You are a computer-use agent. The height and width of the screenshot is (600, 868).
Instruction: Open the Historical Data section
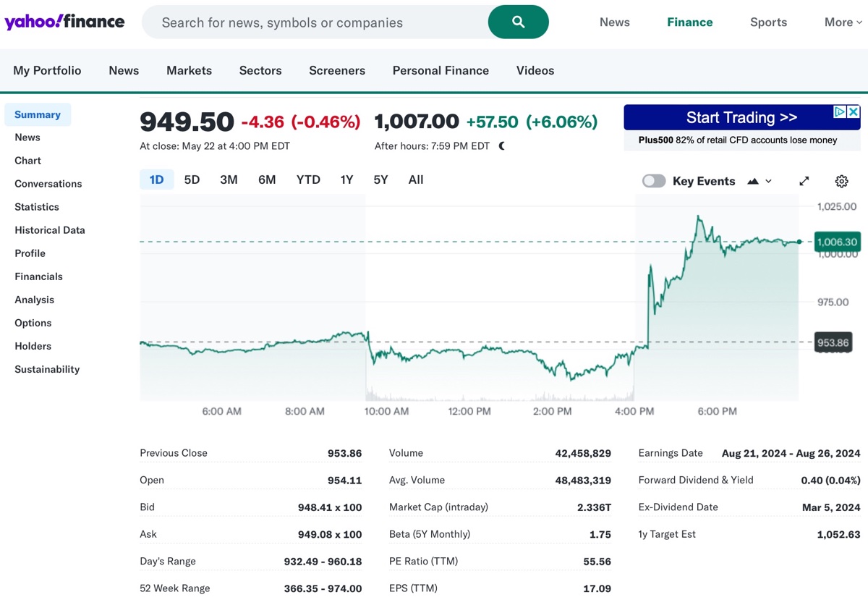[49, 229]
